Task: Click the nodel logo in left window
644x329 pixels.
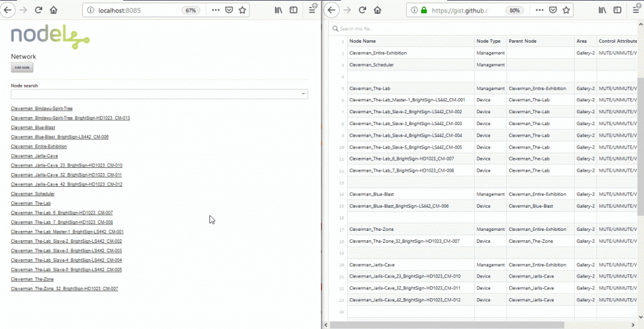Action: tap(50, 37)
